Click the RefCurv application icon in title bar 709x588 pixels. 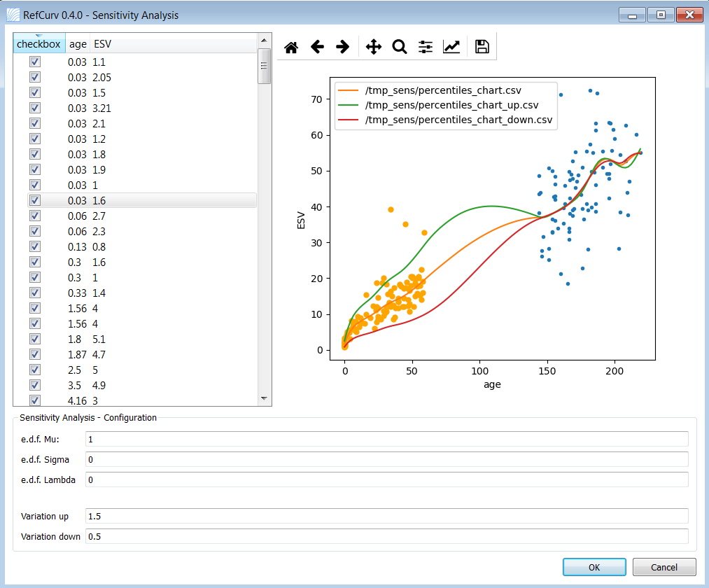click(x=13, y=15)
